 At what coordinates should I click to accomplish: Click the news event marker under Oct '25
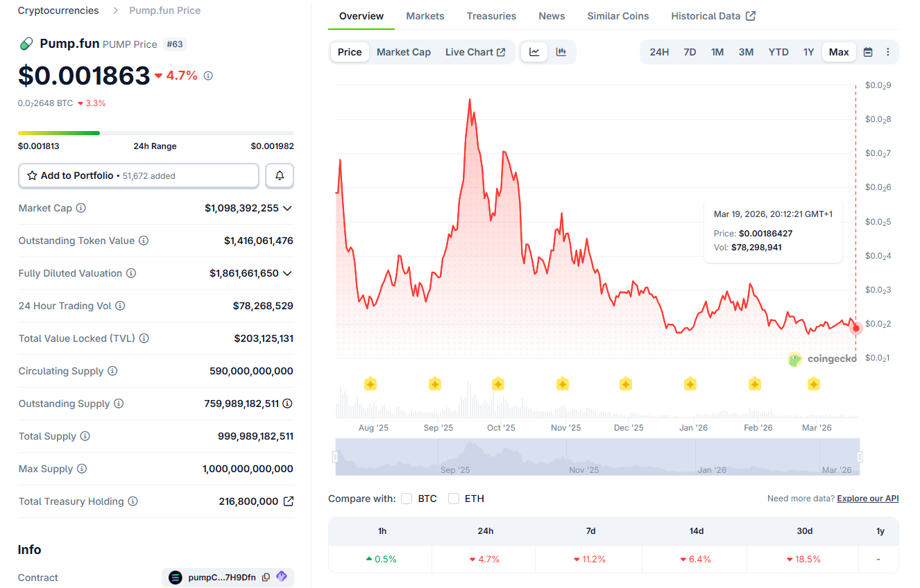[x=497, y=384]
